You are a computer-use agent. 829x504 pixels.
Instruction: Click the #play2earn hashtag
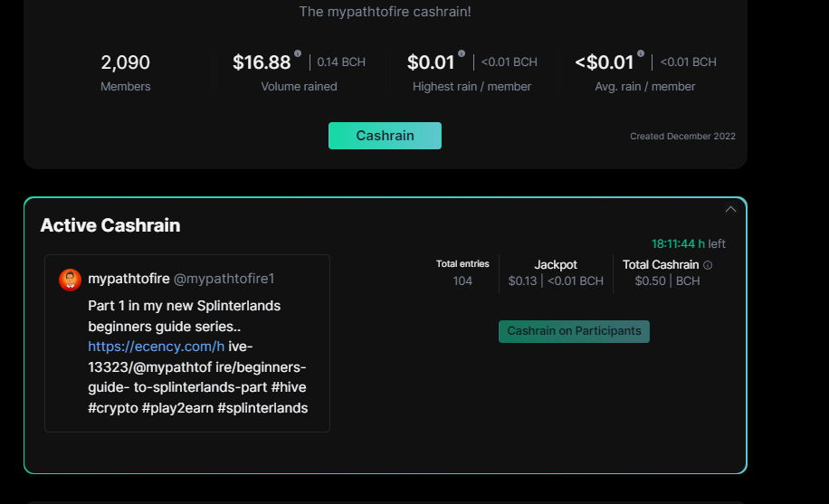click(x=177, y=408)
